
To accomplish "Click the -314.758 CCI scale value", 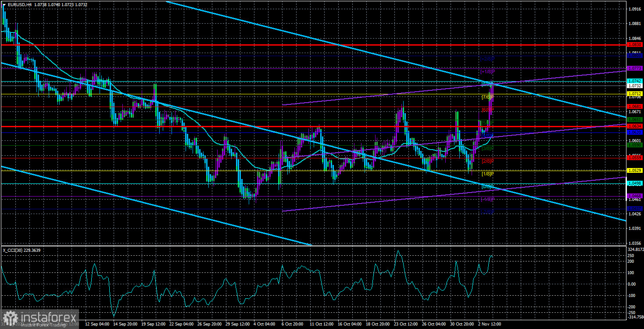I will (x=635, y=316).
